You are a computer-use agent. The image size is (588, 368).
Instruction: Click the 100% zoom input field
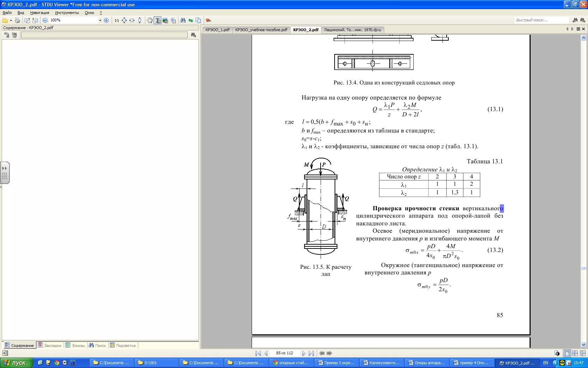tap(73, 20)
